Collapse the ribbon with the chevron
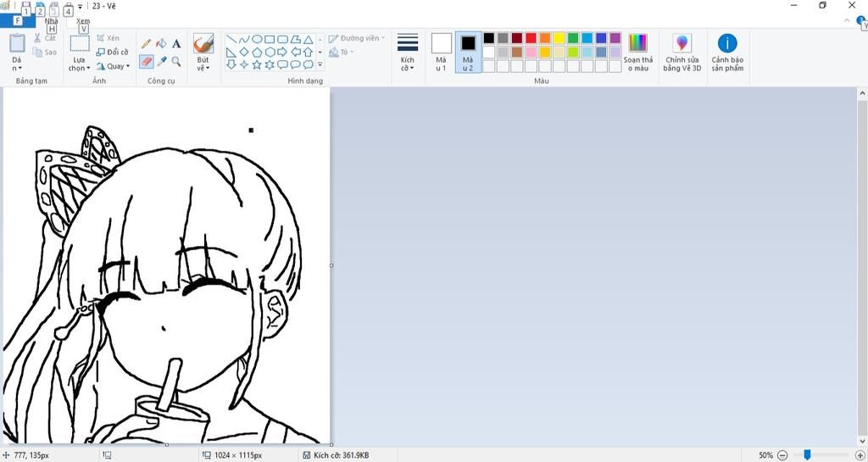Image resolution: width=868 pixels, height=462 pixels. click(x=847, y=20)
